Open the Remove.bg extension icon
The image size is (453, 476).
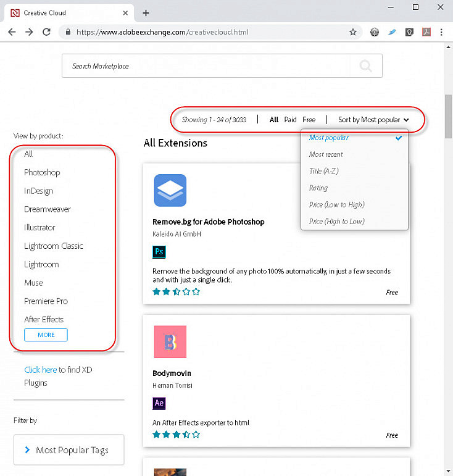170,190
